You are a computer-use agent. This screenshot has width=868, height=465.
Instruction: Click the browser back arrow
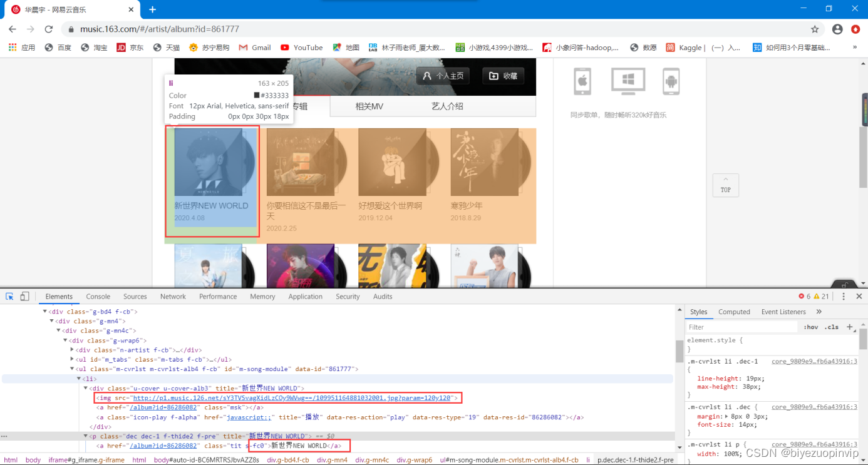(12, 29)
